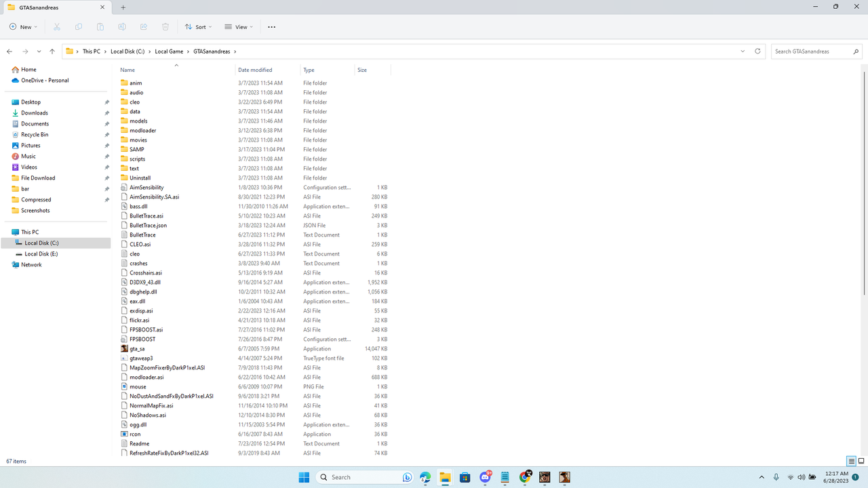
Task: Select the rcon application icon
Action: click(x=124, y=434)
